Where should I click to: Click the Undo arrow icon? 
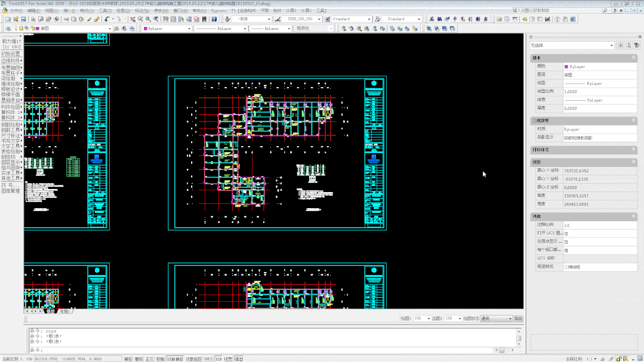(x=107, y=19)
